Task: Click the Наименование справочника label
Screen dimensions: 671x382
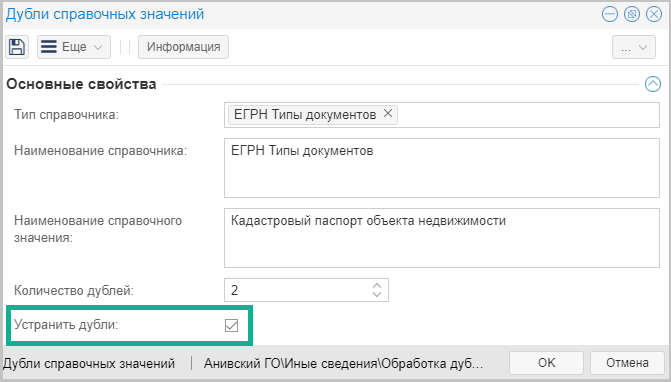Action: tap(101, 151)
